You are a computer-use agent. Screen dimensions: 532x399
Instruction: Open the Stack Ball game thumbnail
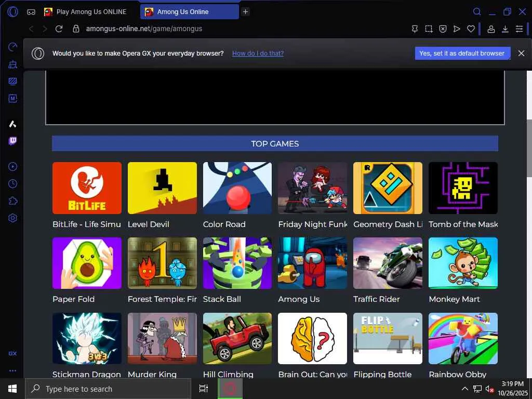tap(237, 263)
